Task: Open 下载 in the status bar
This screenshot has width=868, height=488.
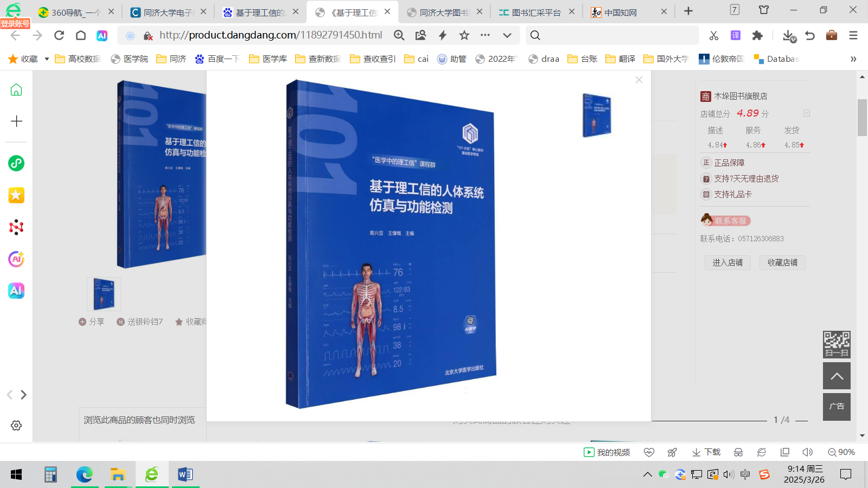Action: (706, 452)
